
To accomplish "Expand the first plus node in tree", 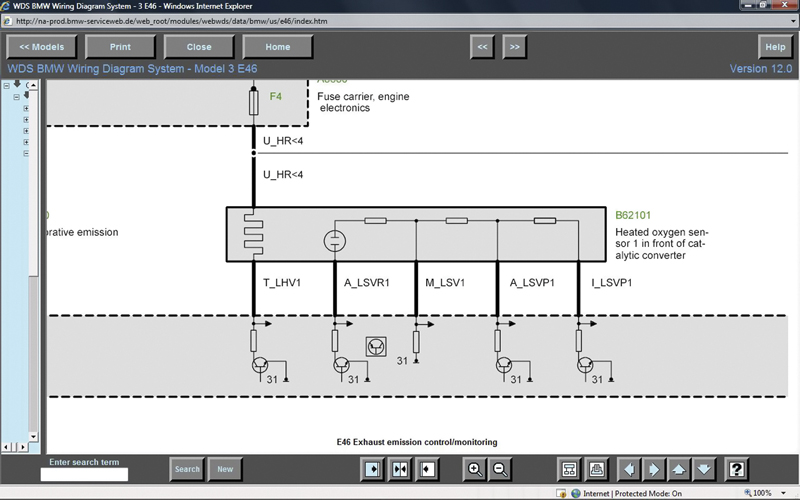I will pyautogui.click(x=26, y=108).
